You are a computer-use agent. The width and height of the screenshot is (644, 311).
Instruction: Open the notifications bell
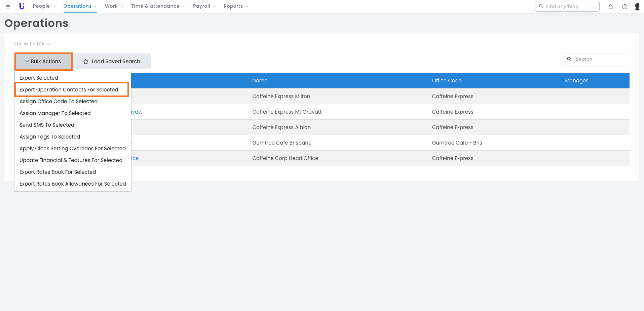610,7
